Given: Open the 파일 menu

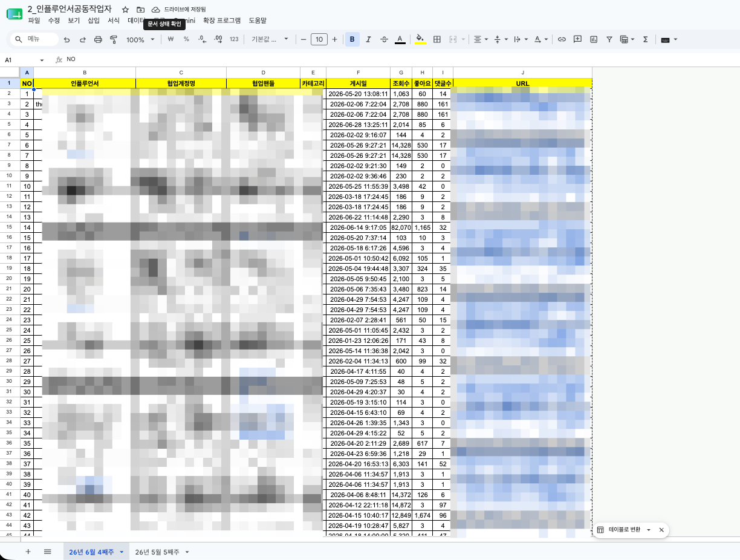Looking at the screenshot, I should coord(34,20).
